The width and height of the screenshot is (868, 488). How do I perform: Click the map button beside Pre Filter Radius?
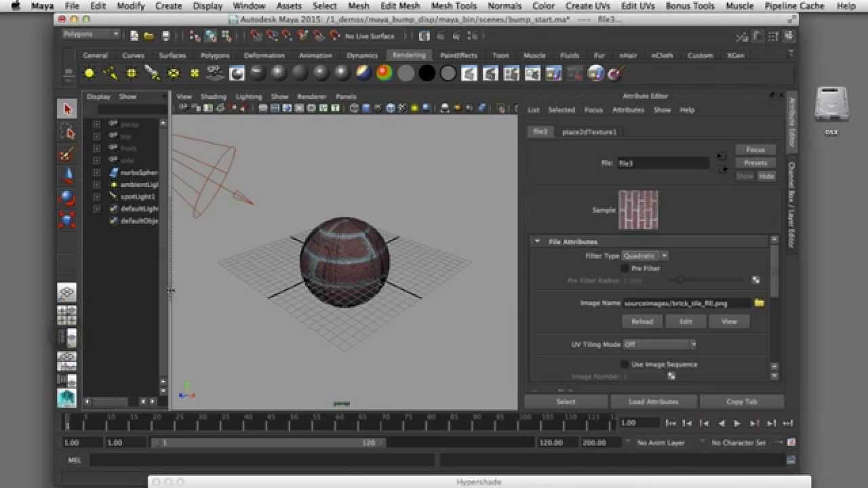(755, 280)
